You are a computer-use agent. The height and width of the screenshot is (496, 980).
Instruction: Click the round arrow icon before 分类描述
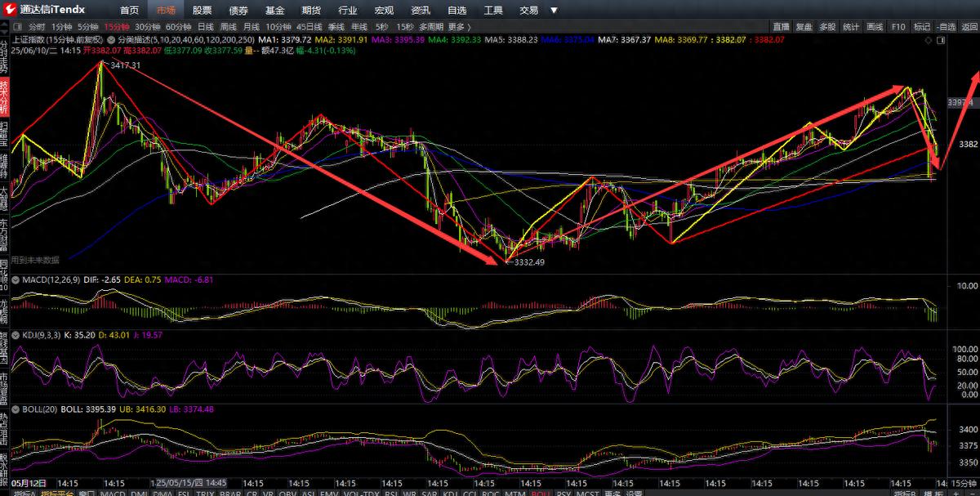[x=111, y=39]
